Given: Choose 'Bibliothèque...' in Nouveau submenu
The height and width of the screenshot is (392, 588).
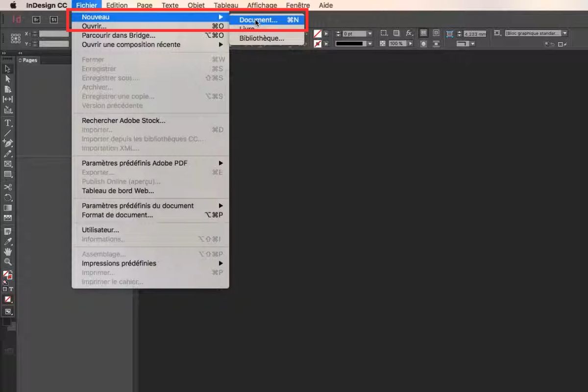Looking at the screenshot, I should [x=267, y=38].
